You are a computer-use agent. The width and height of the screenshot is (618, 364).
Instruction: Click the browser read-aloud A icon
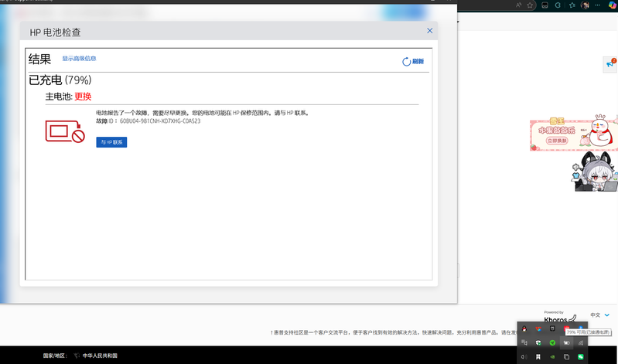(x=518, y=5)
